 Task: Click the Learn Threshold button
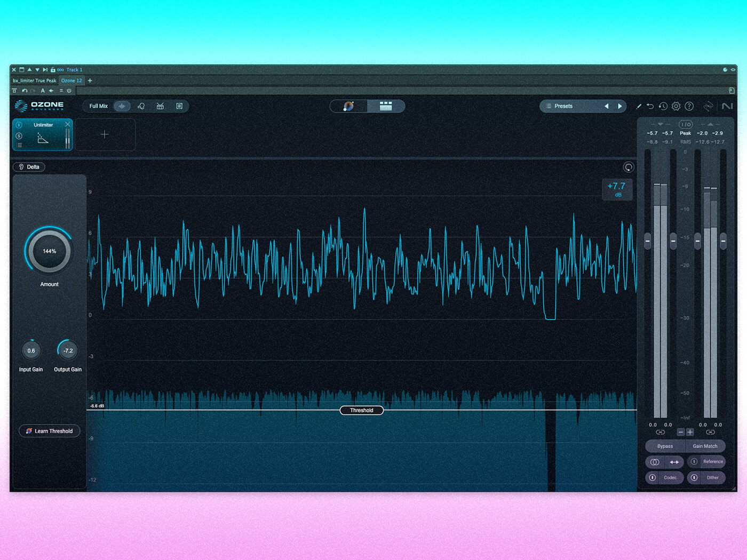click(50, 431)
